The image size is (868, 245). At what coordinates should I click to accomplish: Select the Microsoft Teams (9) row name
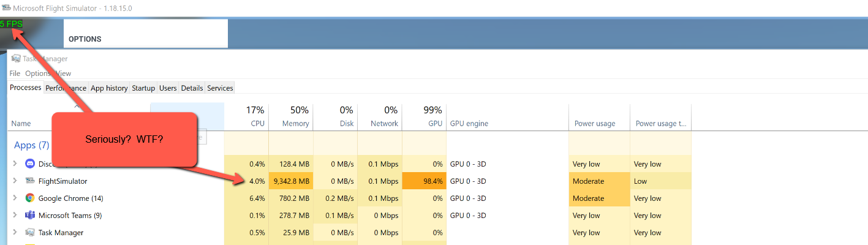[70, 216]
